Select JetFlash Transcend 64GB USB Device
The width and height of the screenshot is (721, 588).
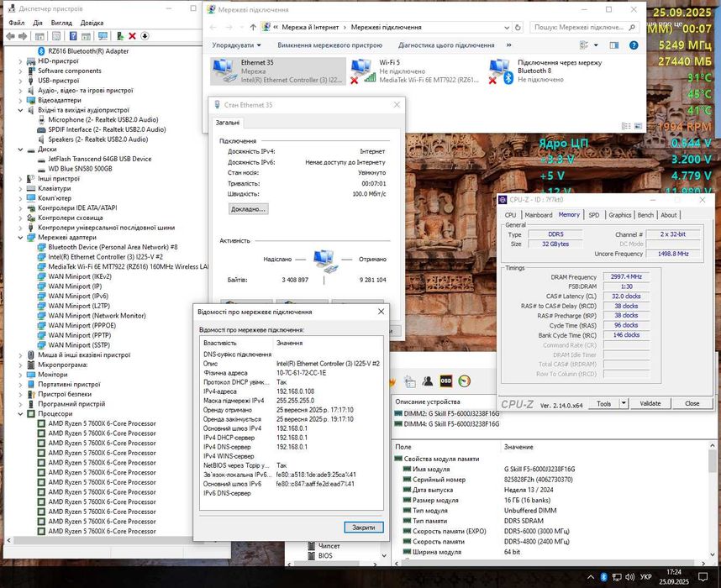(x=100, y=159)
